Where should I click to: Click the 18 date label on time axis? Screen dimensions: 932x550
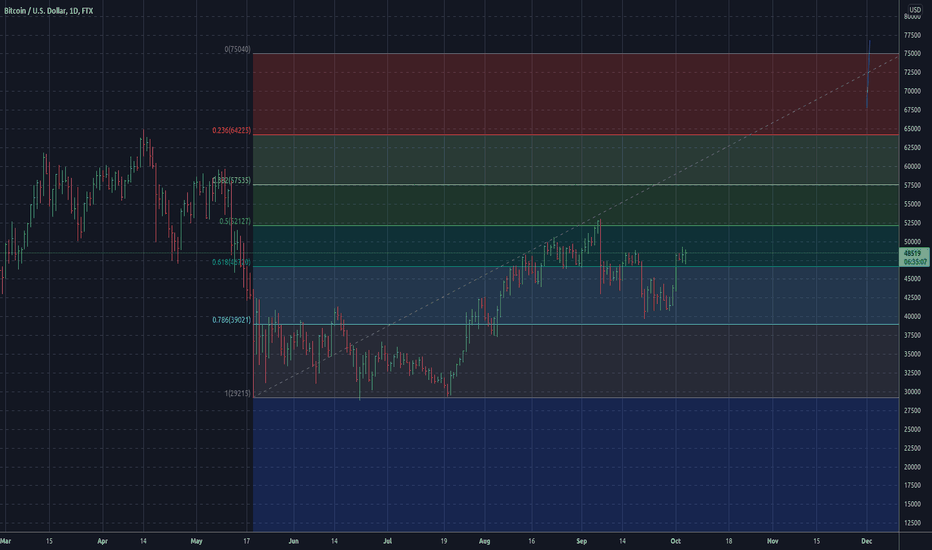pos(728,541)
